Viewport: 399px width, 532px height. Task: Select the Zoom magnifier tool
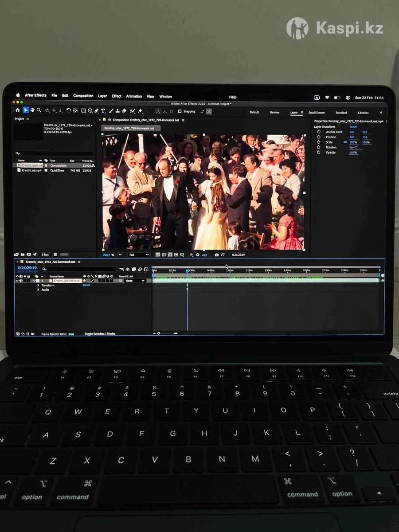(x=39, y=110)
